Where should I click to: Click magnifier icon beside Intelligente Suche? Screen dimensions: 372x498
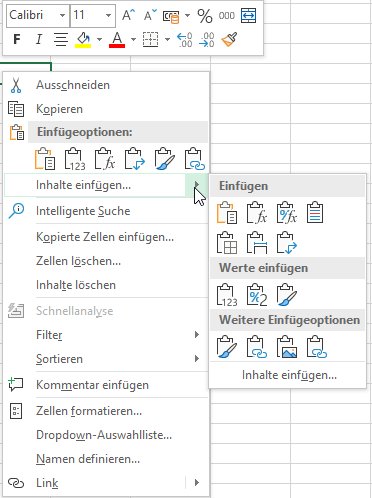click(x=16, y=211)
